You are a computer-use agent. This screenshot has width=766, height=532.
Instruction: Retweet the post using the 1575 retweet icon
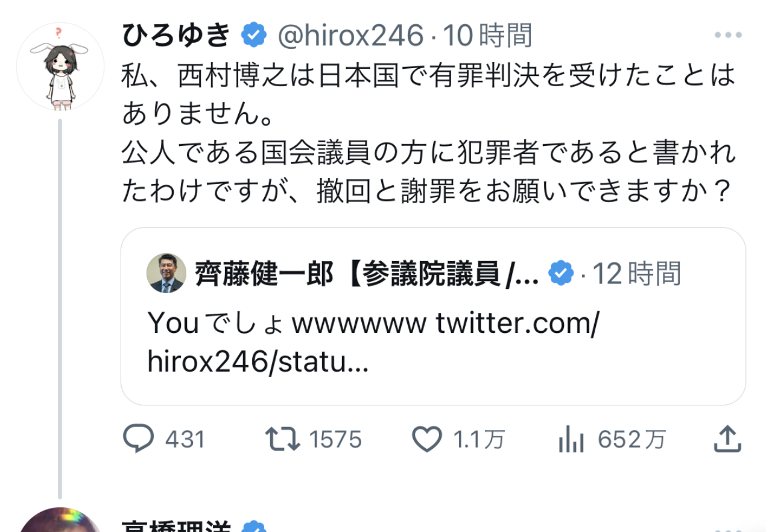[x=282, y=439]
